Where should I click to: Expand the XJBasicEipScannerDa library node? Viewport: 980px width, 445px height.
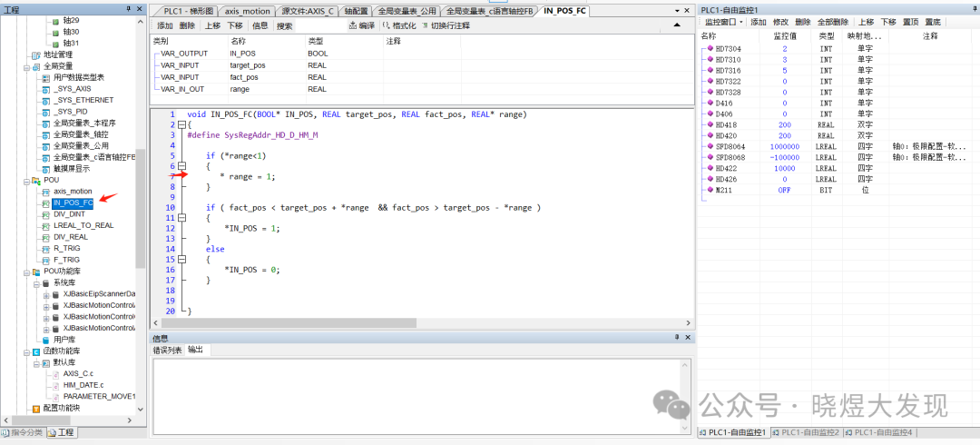(46, 294)
